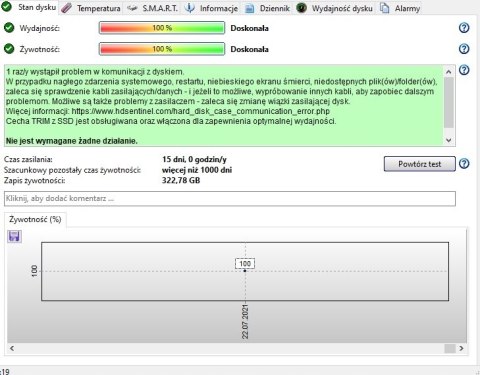
Task: Select the Żywotność (%) chart tab
Action: (x=35, y=219)
